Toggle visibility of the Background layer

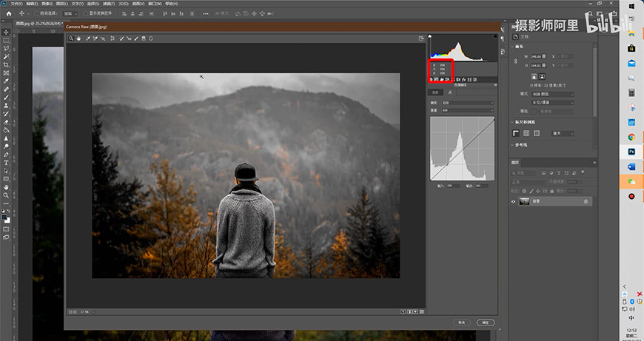[x=514, y=201]
